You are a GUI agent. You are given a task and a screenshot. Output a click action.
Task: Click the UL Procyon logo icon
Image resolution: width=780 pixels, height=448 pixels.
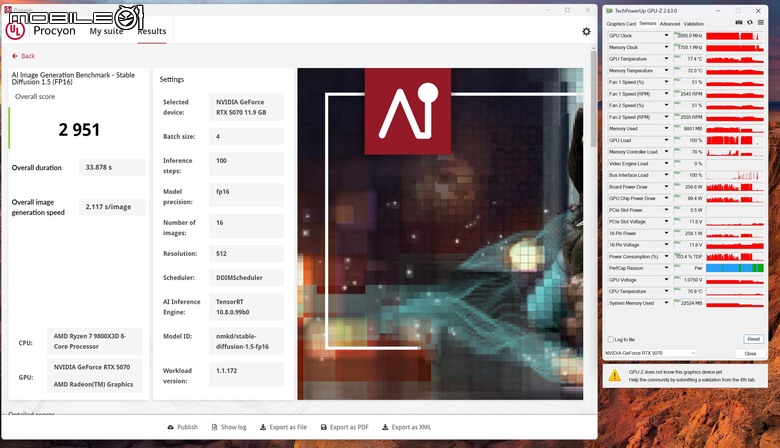15,31
